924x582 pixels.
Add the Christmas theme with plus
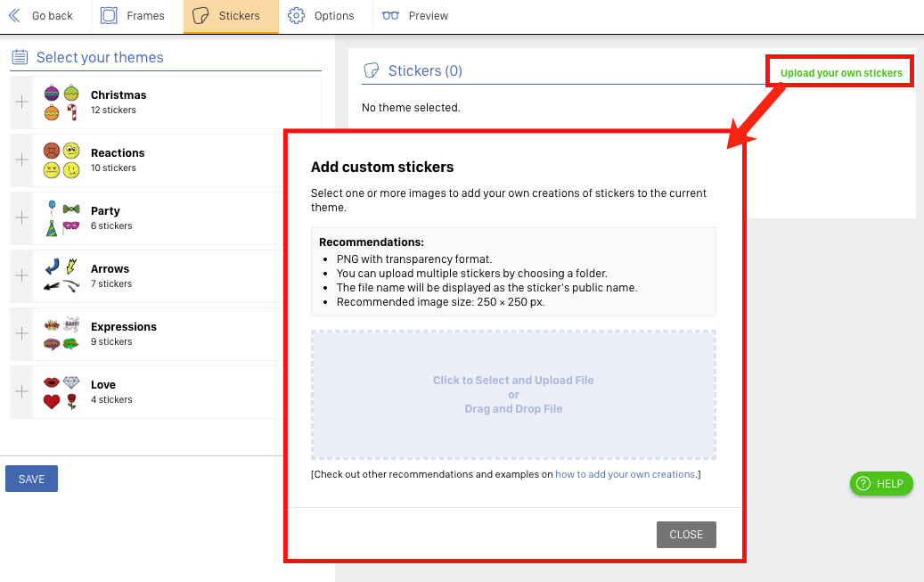[x=21, y=102]
